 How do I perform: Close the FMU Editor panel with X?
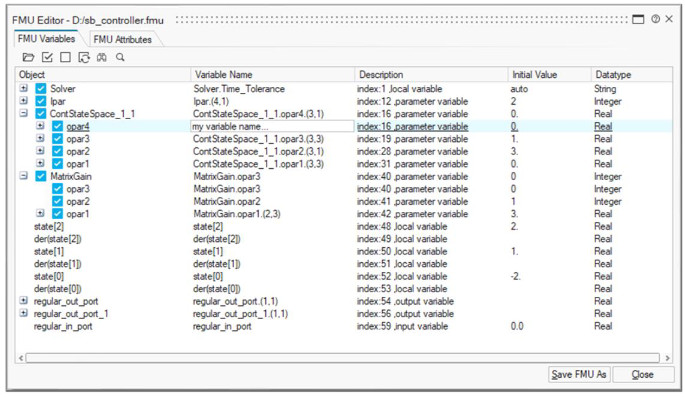pyautogui.click(x=669, y=19)
